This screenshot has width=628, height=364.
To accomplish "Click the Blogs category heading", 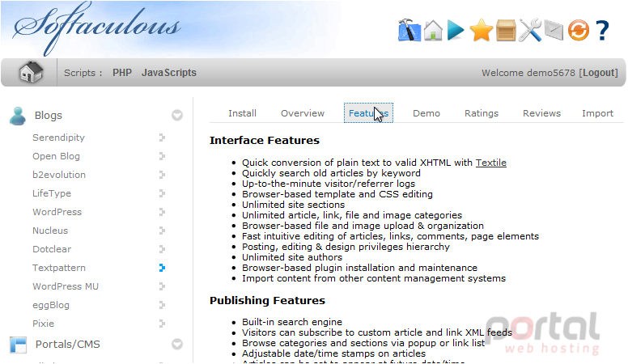I will click(48, 116).
